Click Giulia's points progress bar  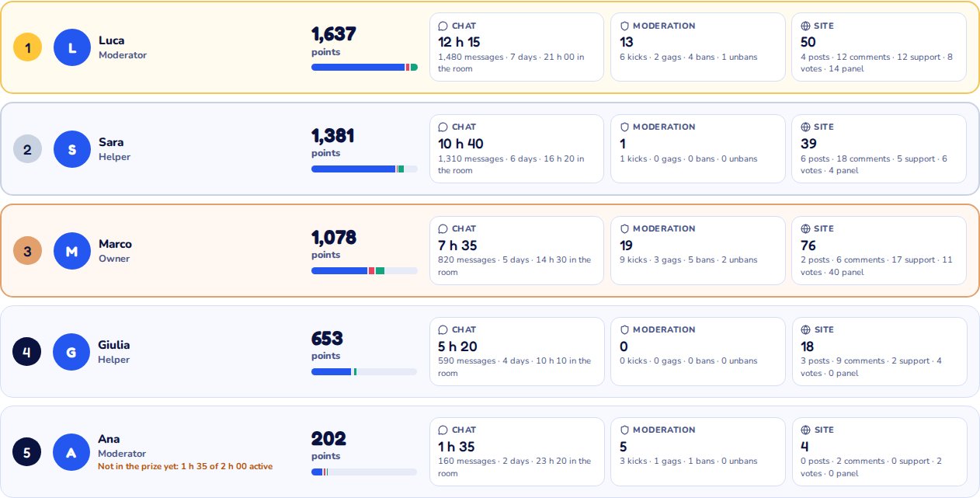pos(364,371)
